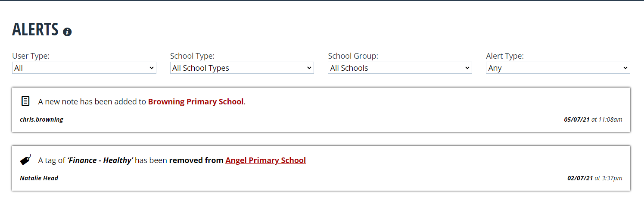This screenshot has width=644, height=198.
Task: Open the User Type dropdown
Action: click(84, 68)
